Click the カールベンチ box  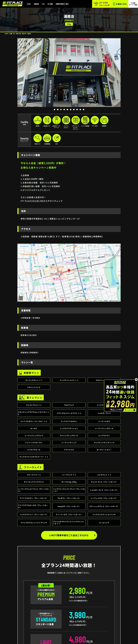[104, 522]
